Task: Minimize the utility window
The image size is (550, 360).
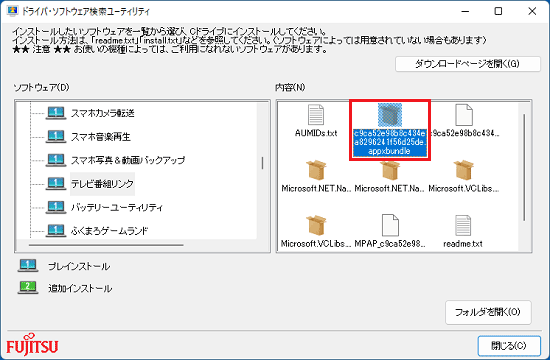Action: [465, 11]
